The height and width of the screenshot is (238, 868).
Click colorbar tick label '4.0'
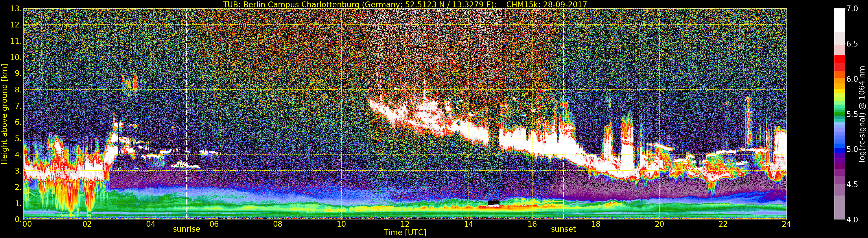coord(852,220)
